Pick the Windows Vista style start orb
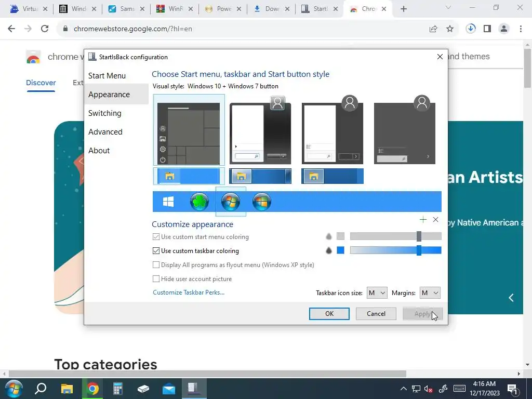 pyautogui.click(x=262, y=202)
